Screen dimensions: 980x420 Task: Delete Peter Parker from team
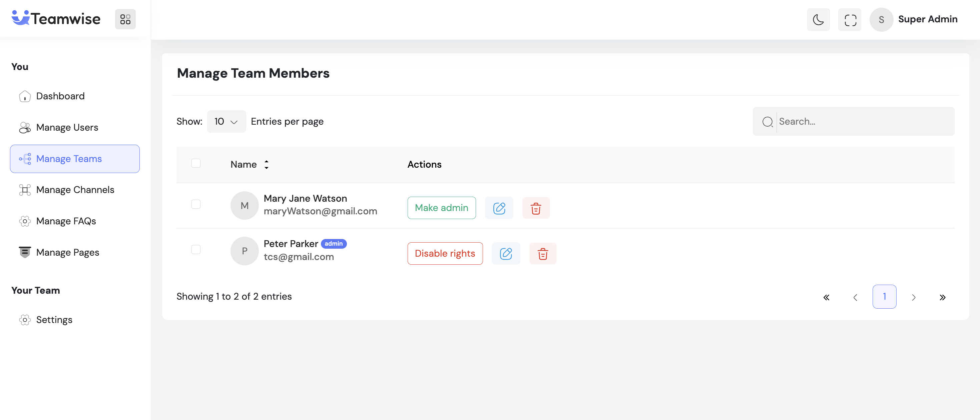click(542, 254)
